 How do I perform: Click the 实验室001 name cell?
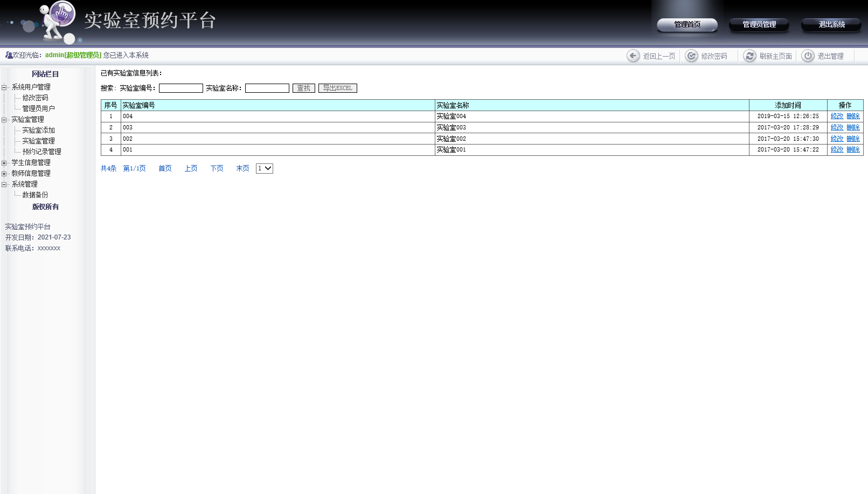592,149
